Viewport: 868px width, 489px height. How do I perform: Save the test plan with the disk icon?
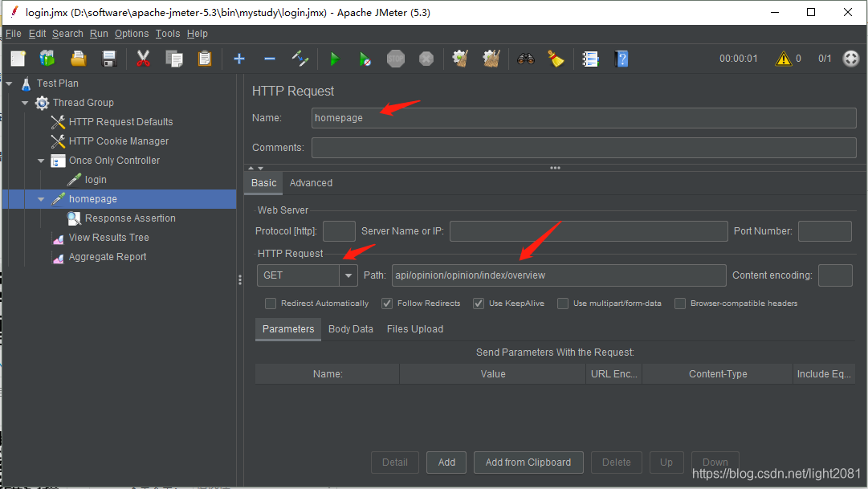click(x=109, y=59)
